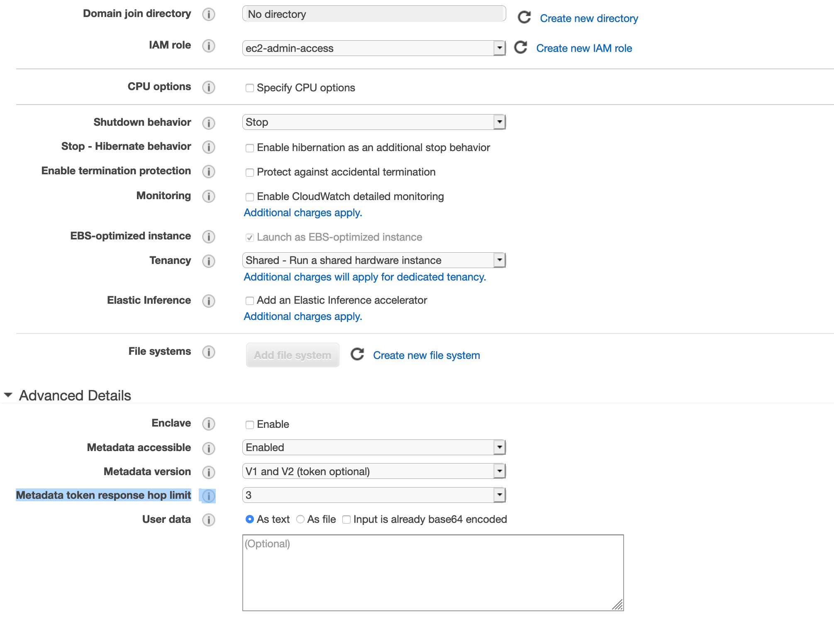Image resolution: width=834 pixels, height=644 pixels.
Task: Expand Metadata token response hop limit dropdown
Action: [373, 495]
